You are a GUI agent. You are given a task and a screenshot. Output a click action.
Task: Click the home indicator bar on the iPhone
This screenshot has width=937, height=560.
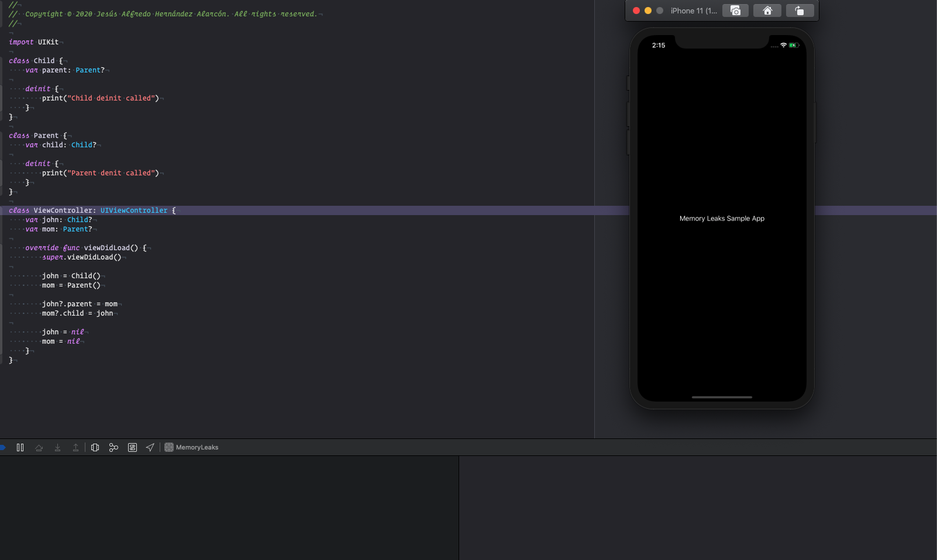[722, 397]
